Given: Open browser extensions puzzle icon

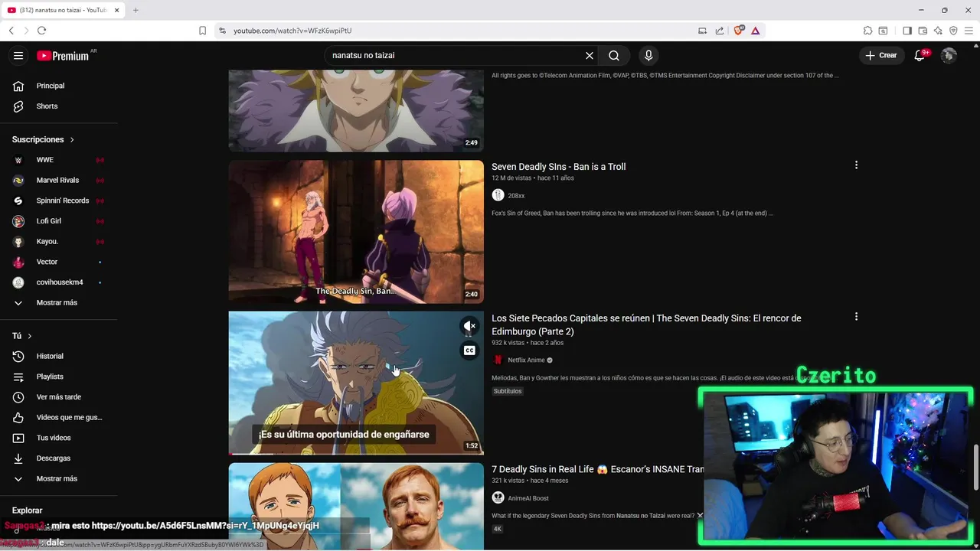Looking at the screenshot, I should 867,31.
